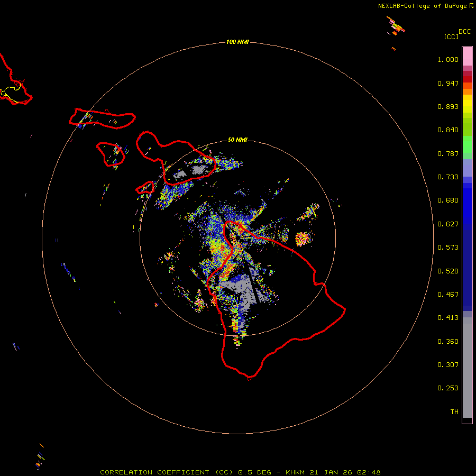Click the 0.893 scale value
This screenshot has height=476, width=476.
pyautogui.click(x=448, y=106)
